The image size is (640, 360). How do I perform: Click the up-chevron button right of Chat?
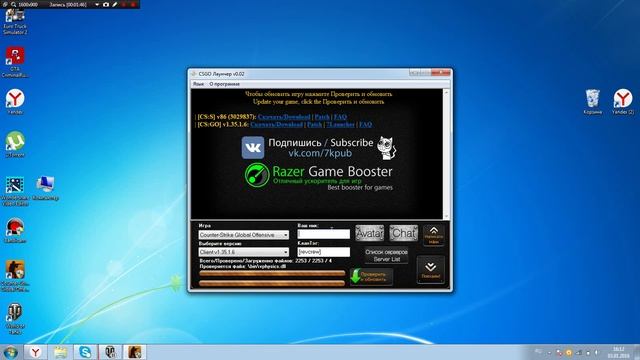(x=433, y=235)
